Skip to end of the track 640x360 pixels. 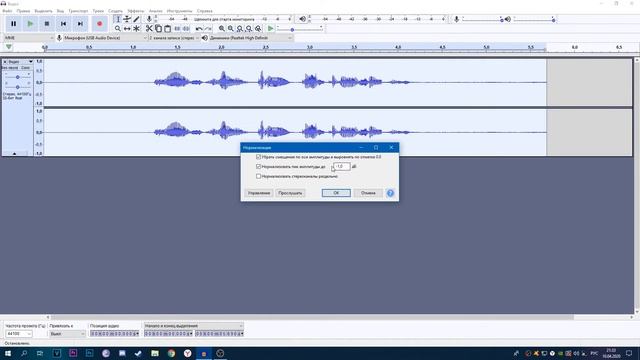[x=80, y=24]
